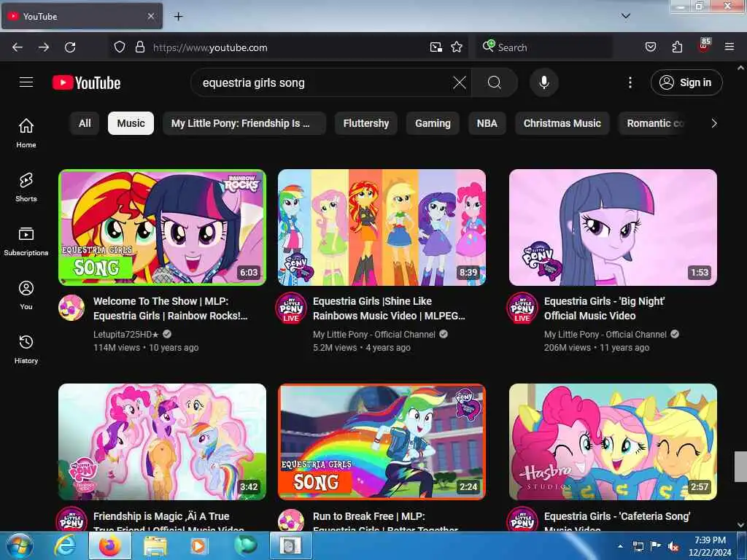Open the 8:39 Shine Like Rainbows thumbnail

click(x=382, y=227)
